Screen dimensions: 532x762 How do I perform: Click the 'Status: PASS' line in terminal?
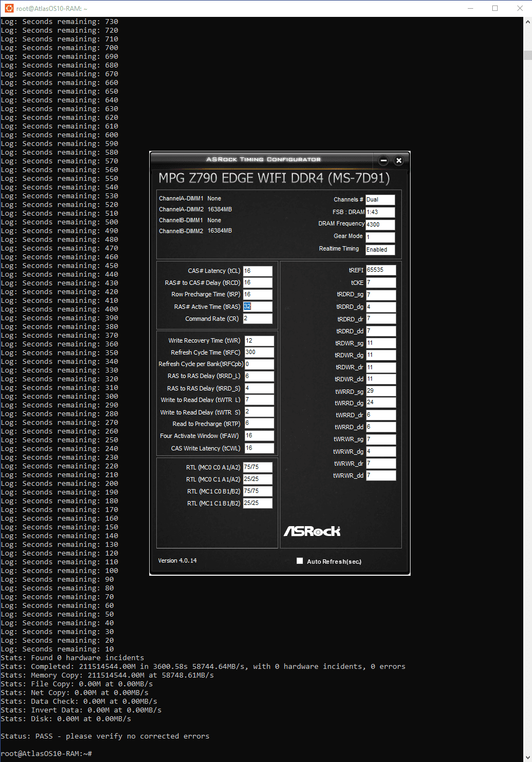[x=105, y=736]
